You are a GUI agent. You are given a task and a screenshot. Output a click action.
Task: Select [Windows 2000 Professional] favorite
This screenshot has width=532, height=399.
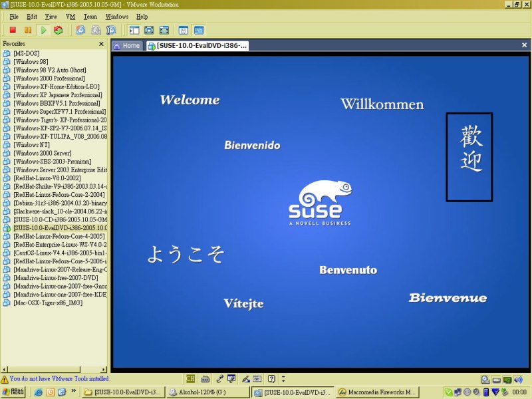point(49,78)
